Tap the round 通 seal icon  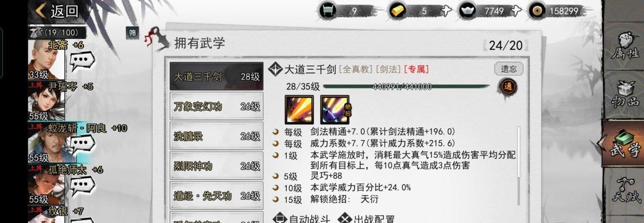point(508,87)
